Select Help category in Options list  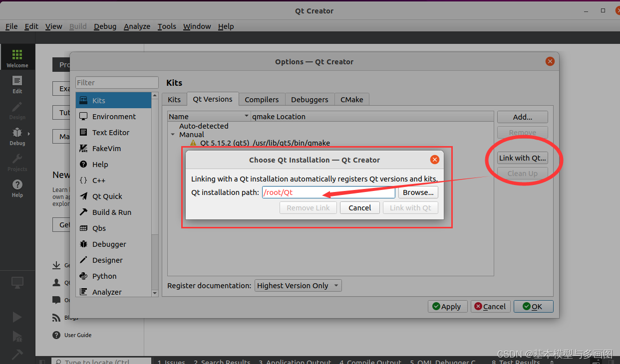click(x=113, y=164)
